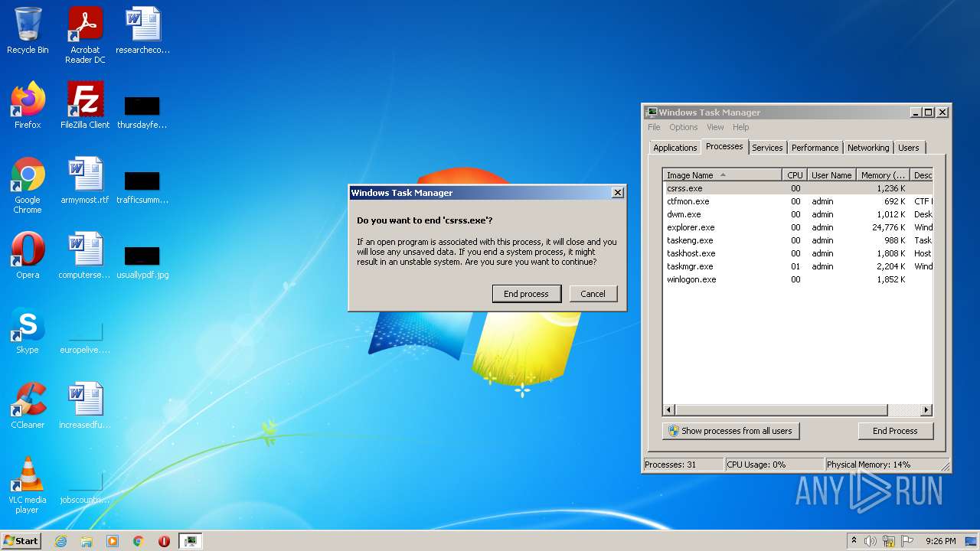Open the Skype desktop shortcut

[28, 331]
